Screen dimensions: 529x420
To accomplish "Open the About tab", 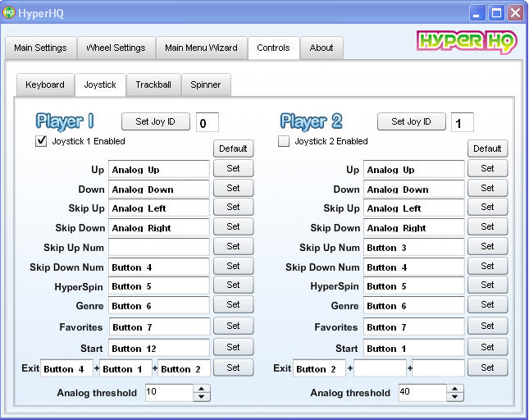I will pos(322,48).
